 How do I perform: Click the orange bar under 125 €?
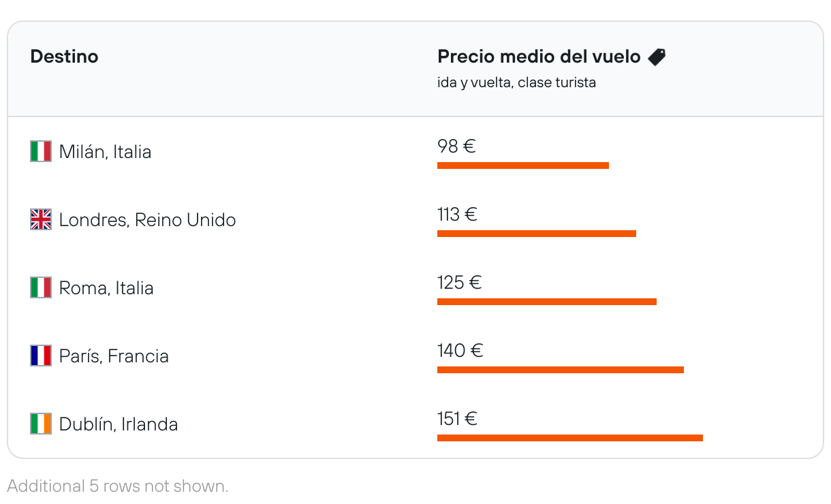[x=546, y=302]
